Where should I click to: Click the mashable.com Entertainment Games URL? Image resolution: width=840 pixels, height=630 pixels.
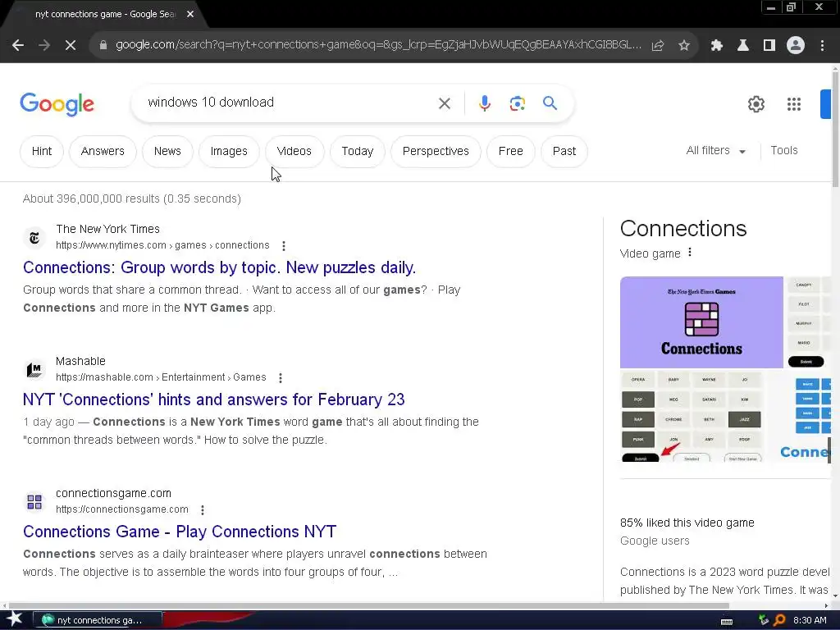coord(161,377)
